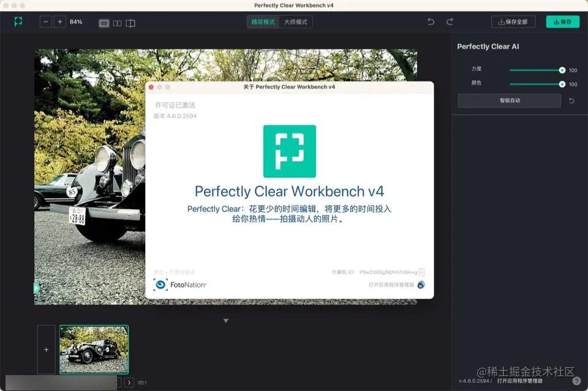Collapse the filmstrip with the down triangle

[x=226, y=321]
